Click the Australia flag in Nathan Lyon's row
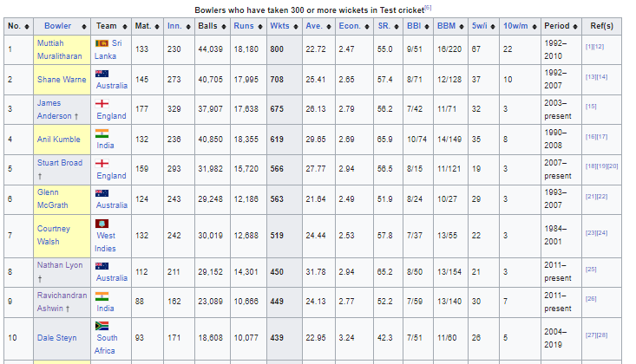The image size is (636, 364). pos(102,265)
